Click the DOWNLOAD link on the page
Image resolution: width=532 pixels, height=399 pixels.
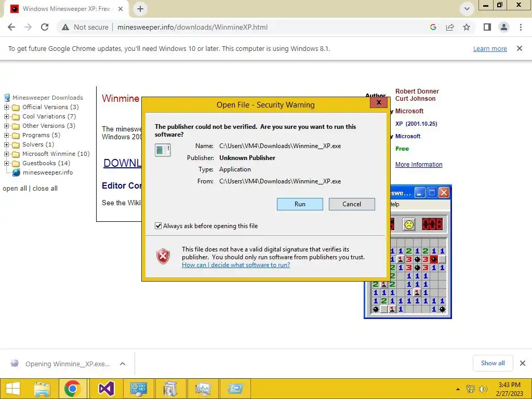pyautogui.click(x=122, y=163)
